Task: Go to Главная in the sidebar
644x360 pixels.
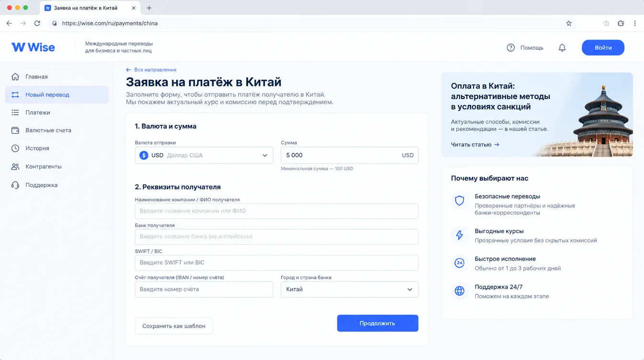Action: click(57, 77)
